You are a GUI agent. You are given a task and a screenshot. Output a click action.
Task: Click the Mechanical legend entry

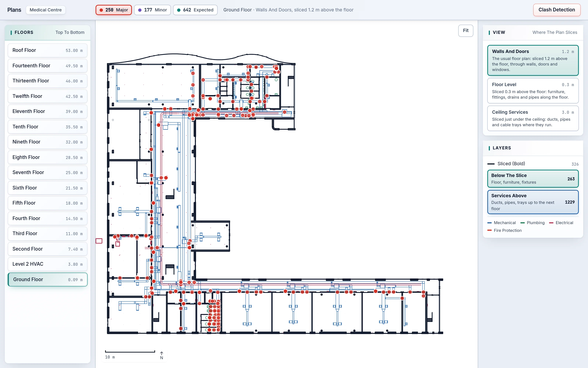(501, 223)
